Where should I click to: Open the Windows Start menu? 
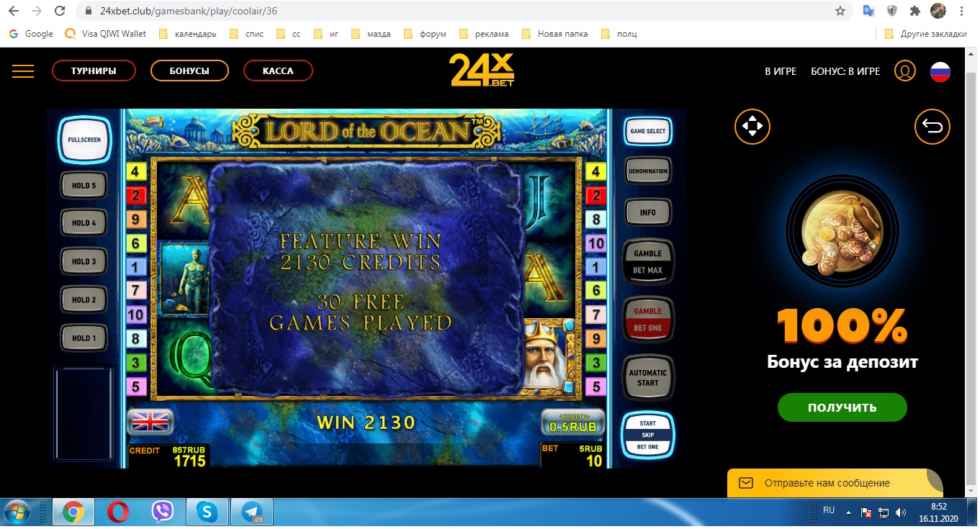coord(19,512)
